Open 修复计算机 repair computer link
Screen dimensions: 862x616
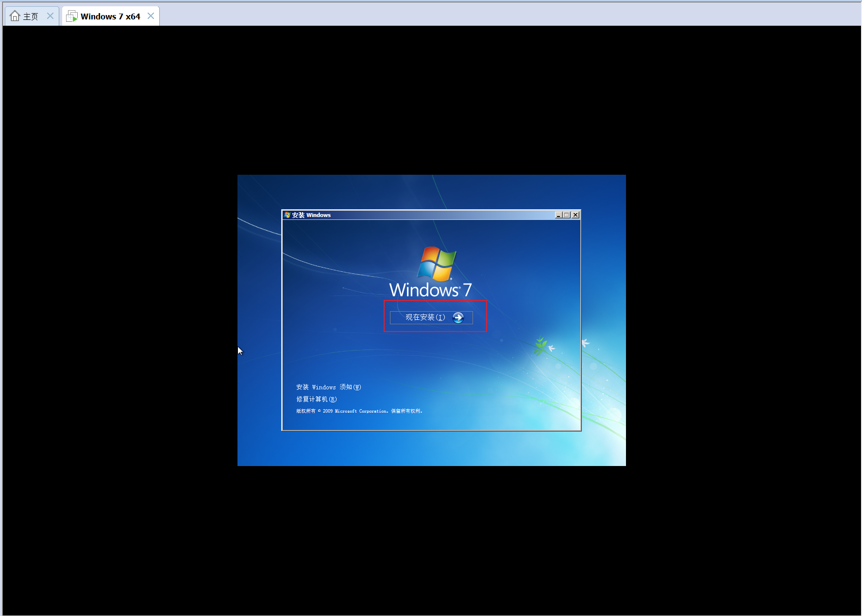pyautogui.click(x=317, y=400)
